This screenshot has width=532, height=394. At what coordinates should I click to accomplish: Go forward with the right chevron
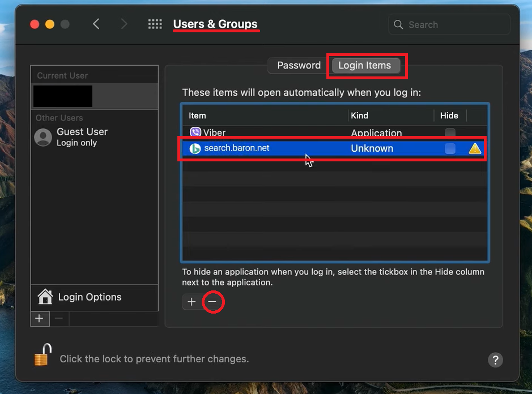pyautogui.click(x=124, y=24)
